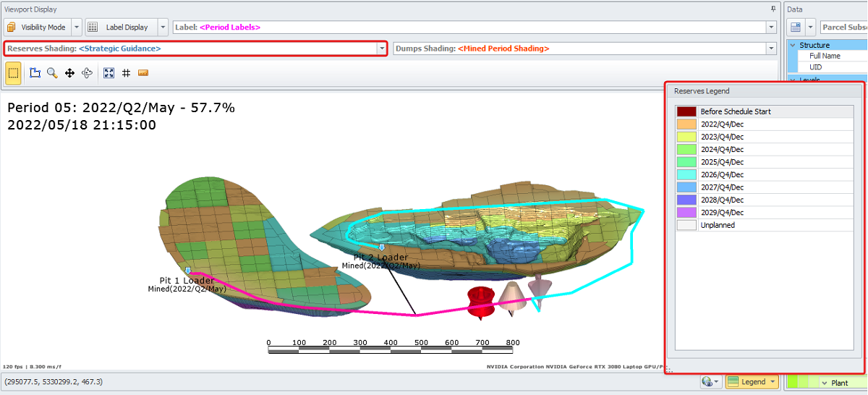Toggle the grid display icon

(x=126, y=73)
